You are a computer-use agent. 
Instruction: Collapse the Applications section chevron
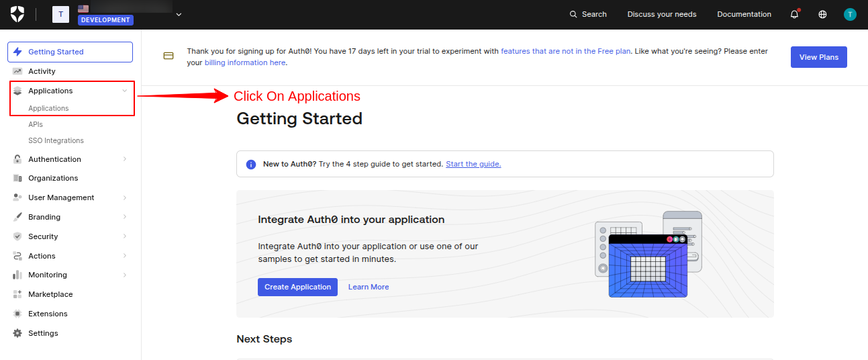[124, 91]
